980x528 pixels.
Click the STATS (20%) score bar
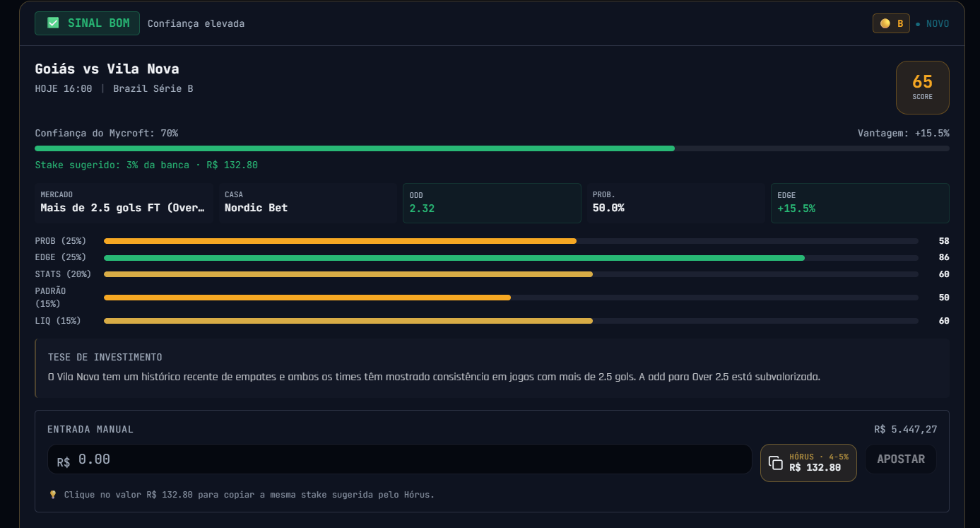point(511,274)
